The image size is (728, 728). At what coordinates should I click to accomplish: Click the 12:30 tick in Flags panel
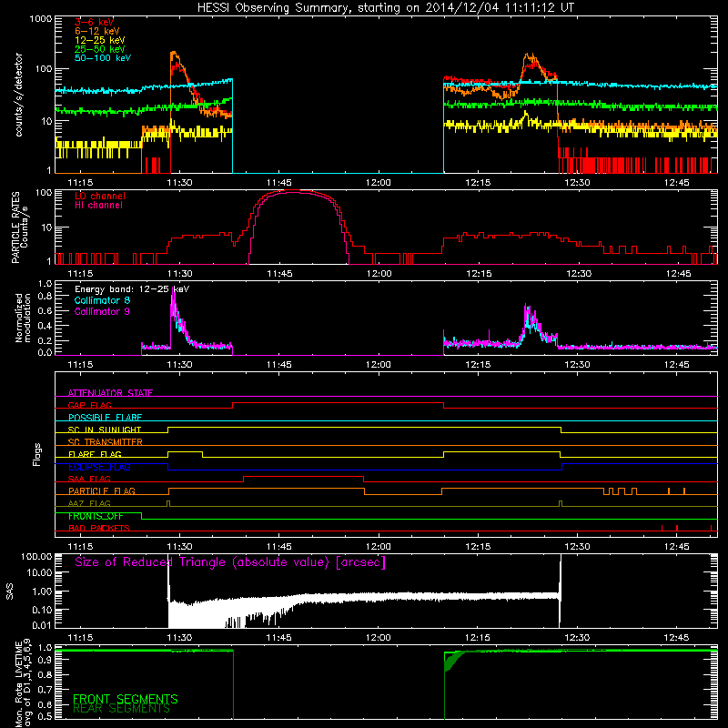pos(577,547)
